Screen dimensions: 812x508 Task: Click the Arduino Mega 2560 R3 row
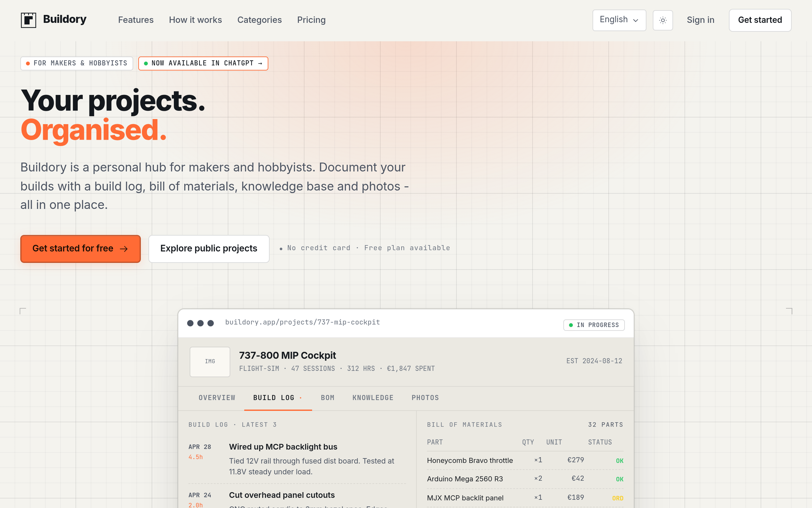(x=525, y=479)
